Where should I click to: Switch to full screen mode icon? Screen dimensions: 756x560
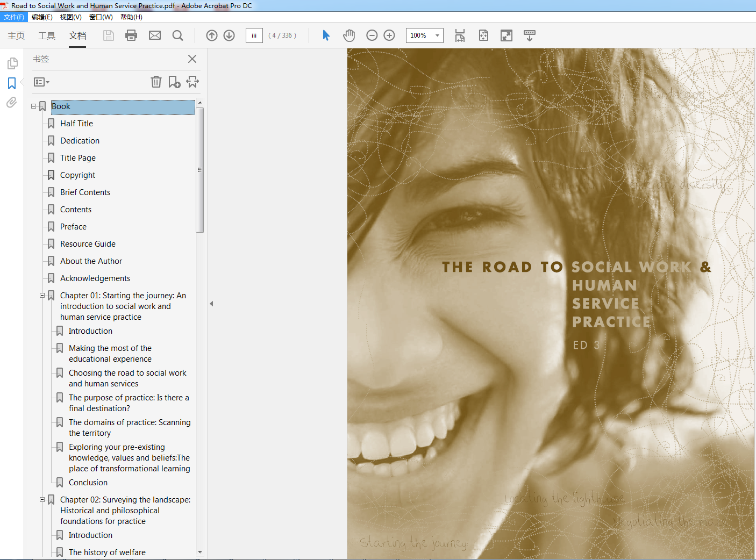[x=507, y=35]
